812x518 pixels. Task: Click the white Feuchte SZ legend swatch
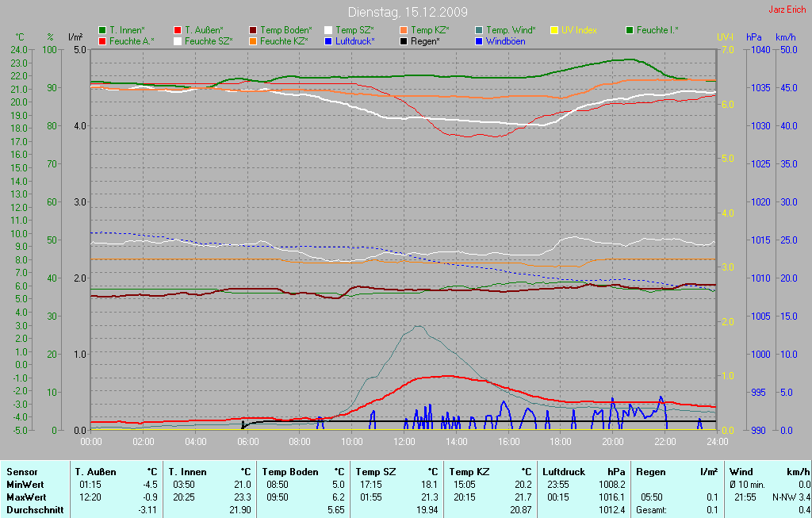click(x=178, y=41)
